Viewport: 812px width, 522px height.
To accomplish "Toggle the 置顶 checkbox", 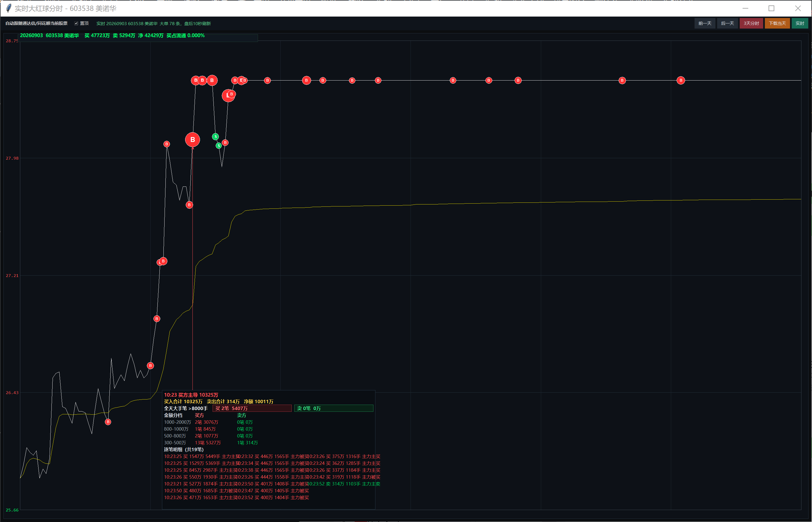I will click(76, 23).
